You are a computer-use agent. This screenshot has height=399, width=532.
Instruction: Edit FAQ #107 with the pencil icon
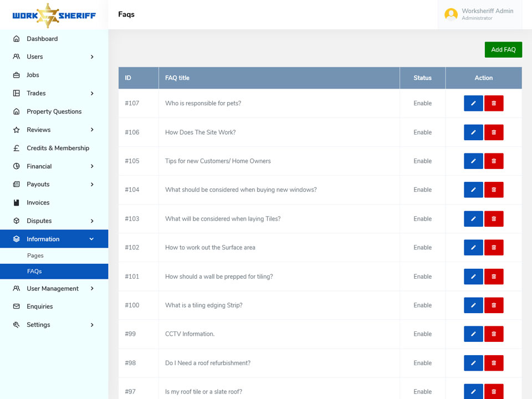point(473,103)
